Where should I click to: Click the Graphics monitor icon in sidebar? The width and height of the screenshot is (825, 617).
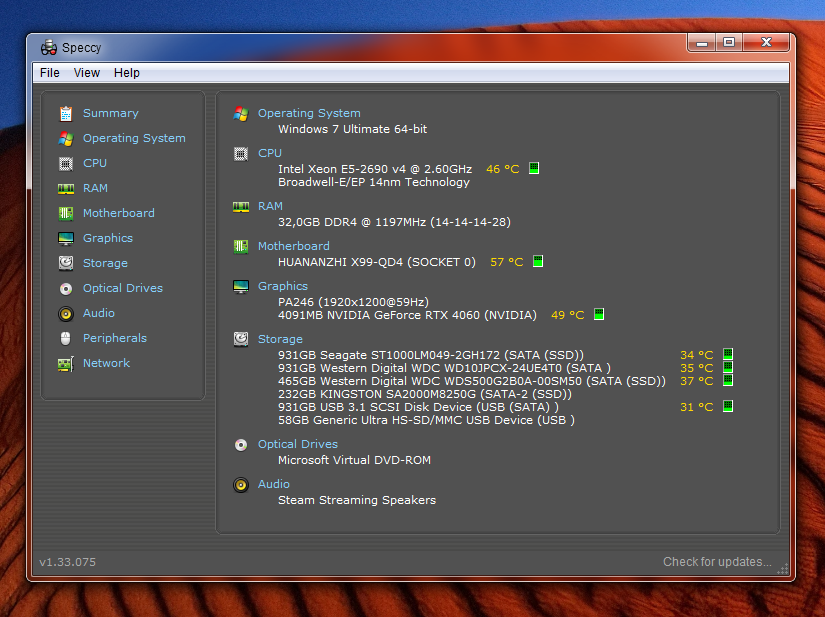point(66,238)
